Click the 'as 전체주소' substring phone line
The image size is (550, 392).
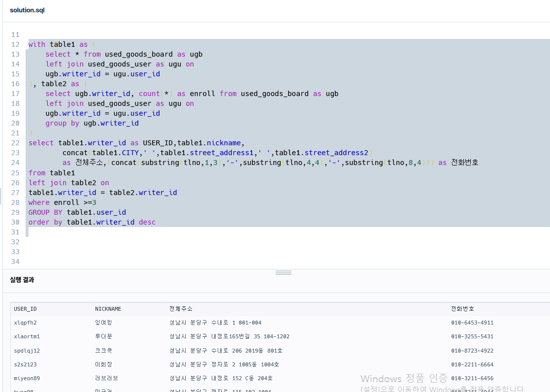coord(270,163)
